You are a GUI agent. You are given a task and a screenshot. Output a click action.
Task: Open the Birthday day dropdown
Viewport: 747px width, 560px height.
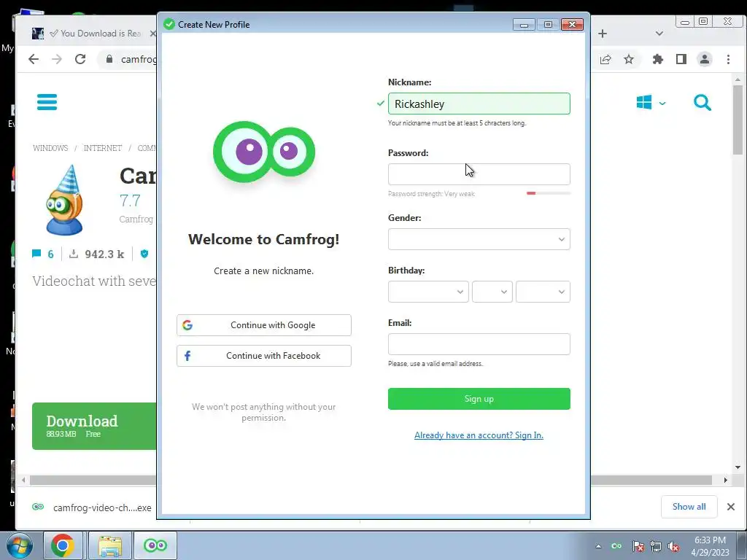click(x=492, y=292)
